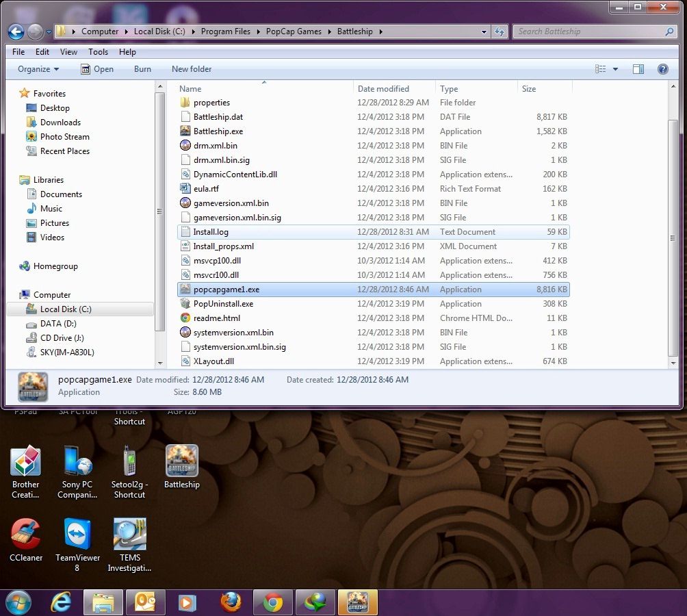Open Internet Explorer from the taskbar
Image resolution: width=687 pixels, height=616 pixels.
pyautogui.click(x=61, y=603)
